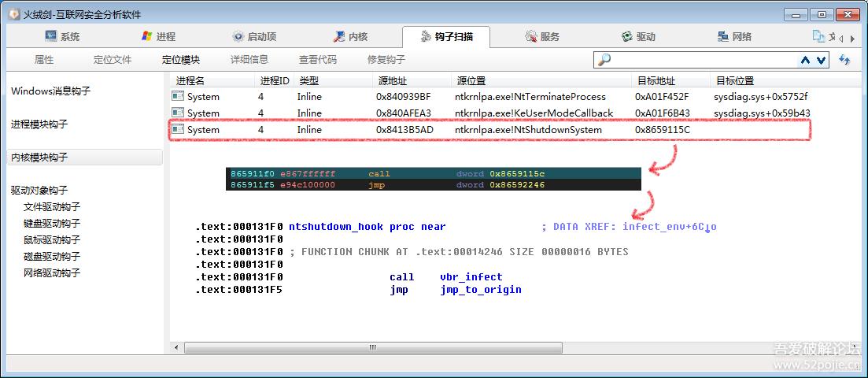
Task: Select ntkrnlpa.exe!KeUserModeCallback entry
Action: pyautogui.click(x=534, y=113)
